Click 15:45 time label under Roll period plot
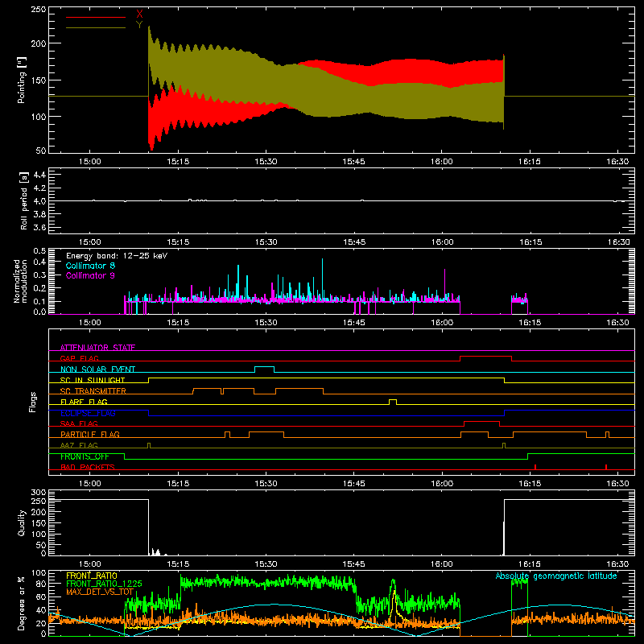 coord(354,242)
